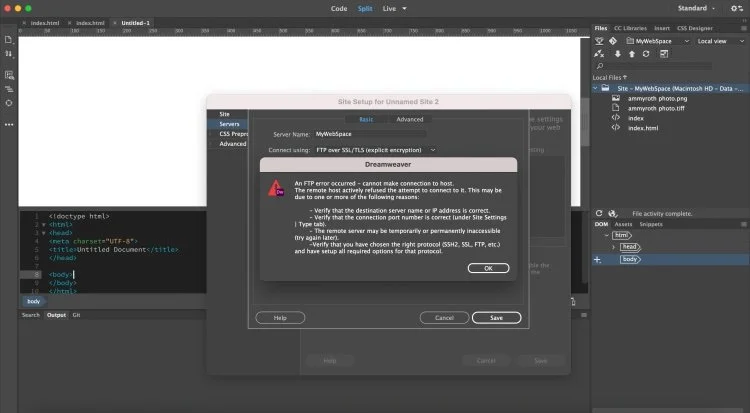Open the Assets panel tab

(x=623, y=224)
